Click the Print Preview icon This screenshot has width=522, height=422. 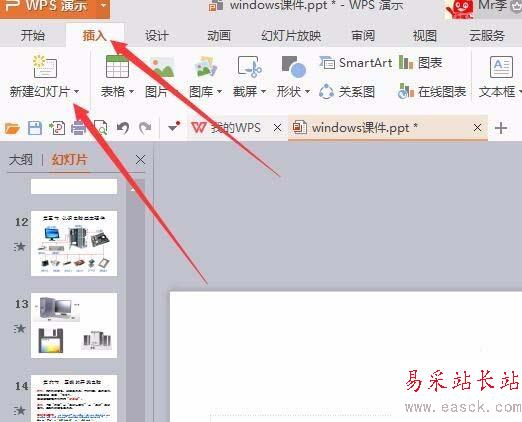tap(101, 128)
